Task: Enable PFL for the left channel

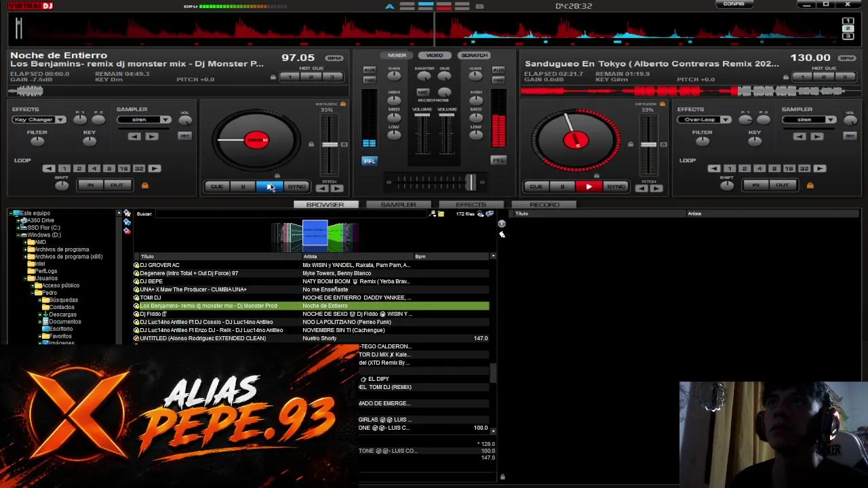Action: click(369, 161)
